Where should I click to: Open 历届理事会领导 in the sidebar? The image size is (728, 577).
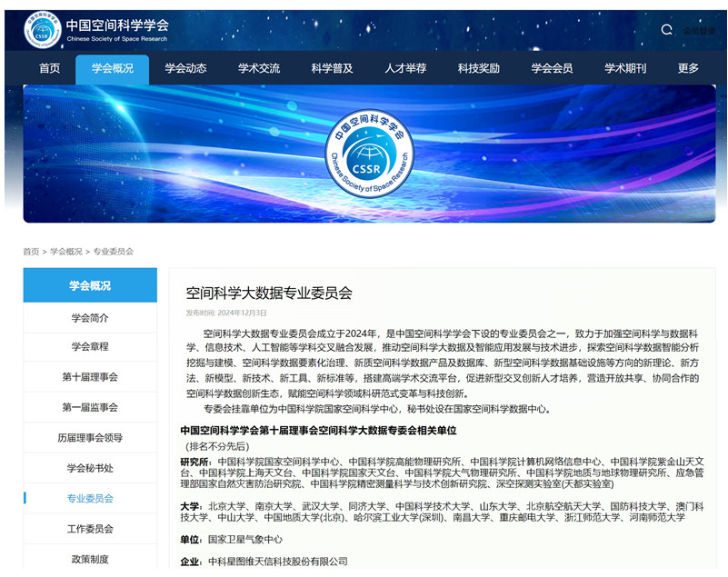click(90, 438)
